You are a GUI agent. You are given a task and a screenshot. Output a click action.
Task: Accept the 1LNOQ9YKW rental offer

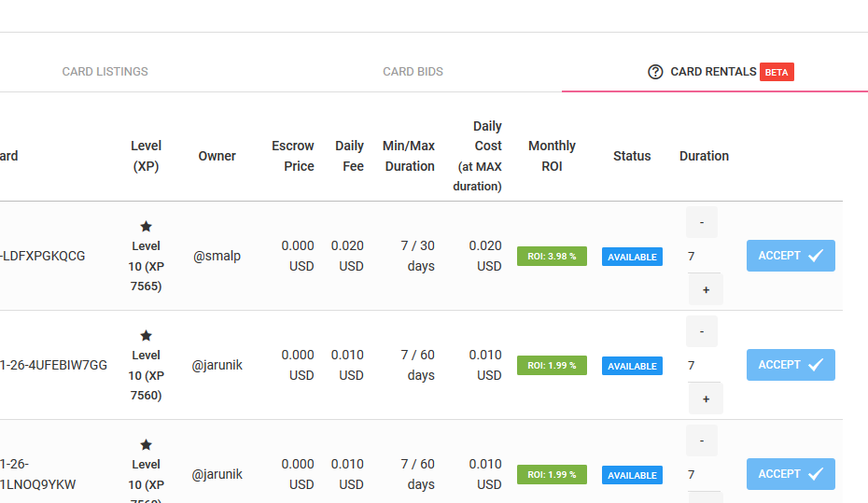[791, 474]
